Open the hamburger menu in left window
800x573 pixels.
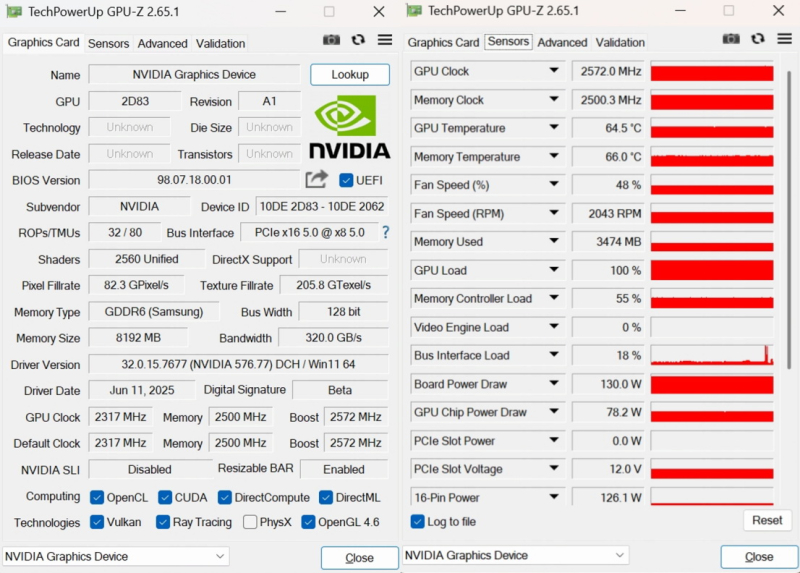[x=384, y=40]
